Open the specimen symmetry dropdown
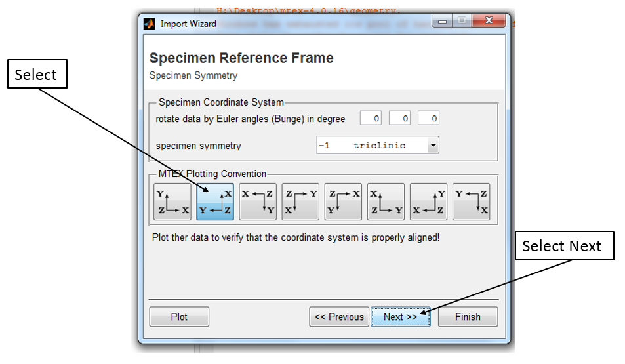 (432, 146)
